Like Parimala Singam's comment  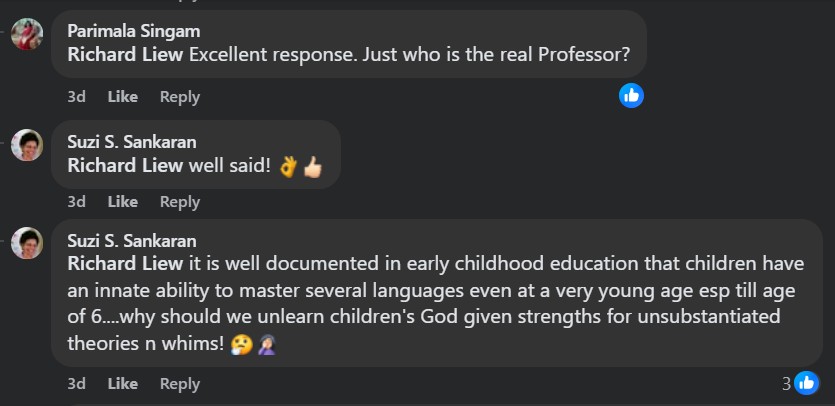[x=122, y=97]
